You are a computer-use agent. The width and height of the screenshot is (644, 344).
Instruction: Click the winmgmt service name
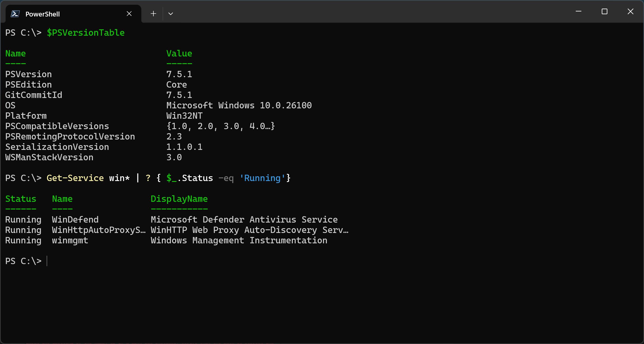coord(70,241)
